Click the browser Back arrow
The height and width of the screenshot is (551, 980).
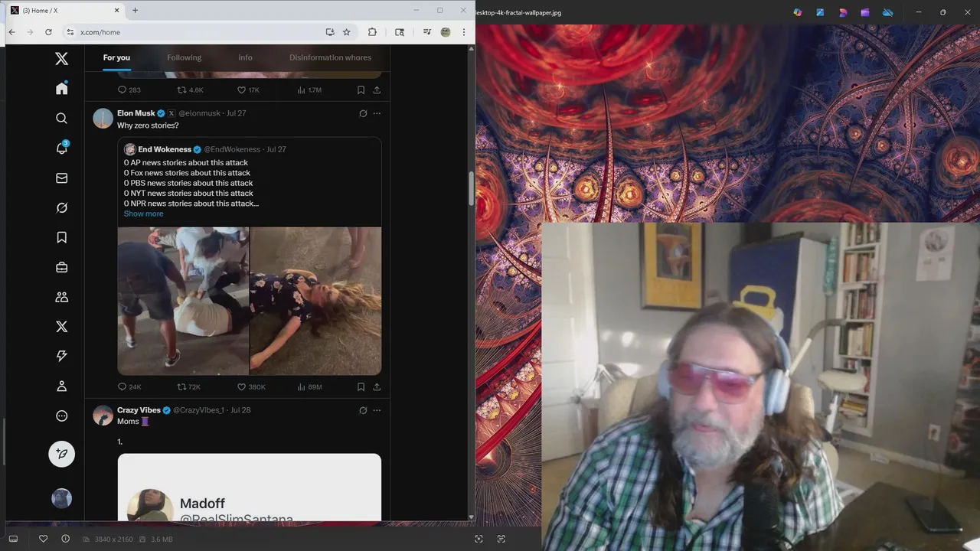click(x=11, y=32)
